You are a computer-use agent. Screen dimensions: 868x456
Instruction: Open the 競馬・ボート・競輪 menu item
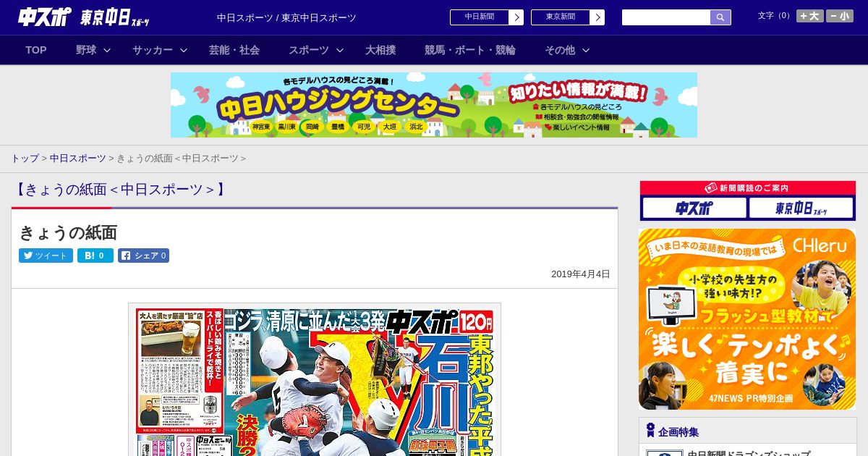pos(470,50)
